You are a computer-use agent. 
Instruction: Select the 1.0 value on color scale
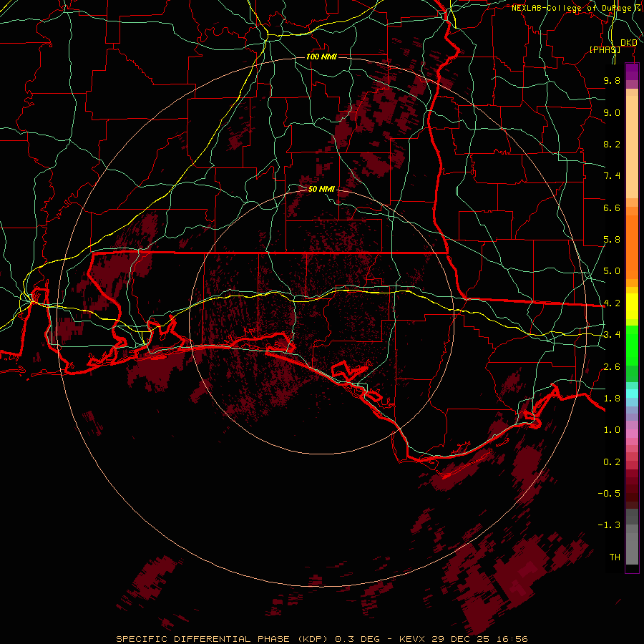pos(612,430)
